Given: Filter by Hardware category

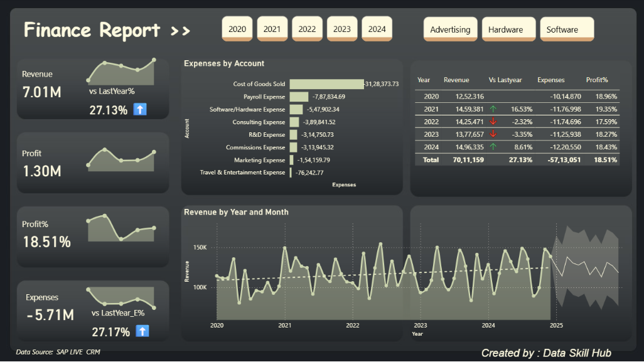Looking at the screenshot, I should pyautogui.click(x=508, y=29).
